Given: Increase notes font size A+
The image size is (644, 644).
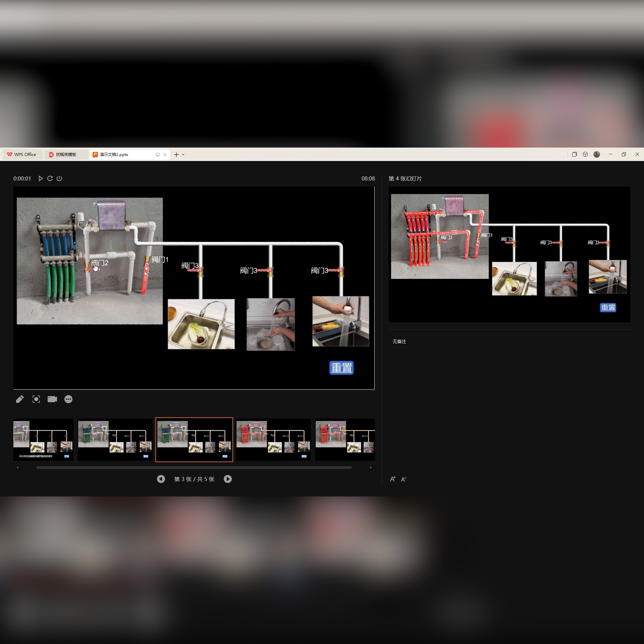Looking at the screenshot, I should coord(392,479).
